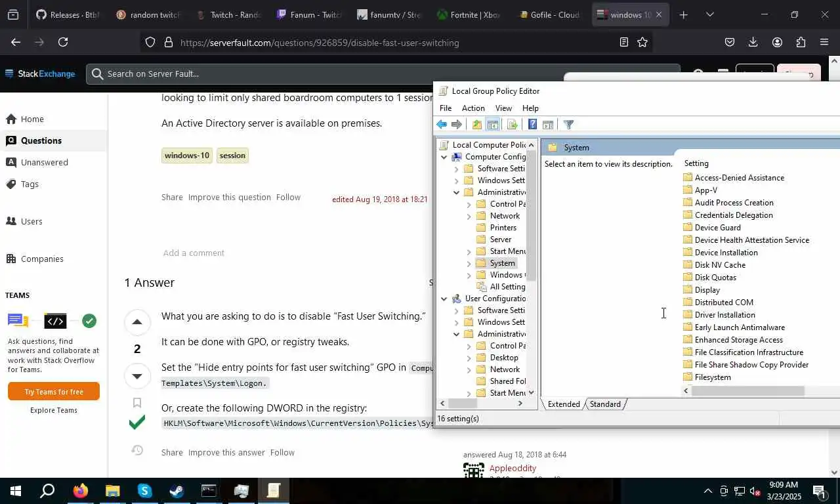The height and width of the screenshot is (504, 840).
Task: Click the session question tag
Action: [x=232, y=156]
